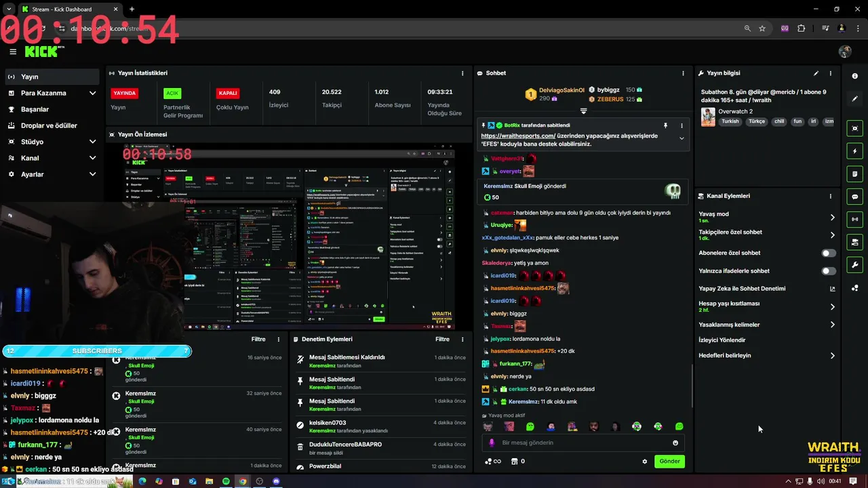Expand Ayarlar sidebar section
Viewport: 868px width, 488px height.
point(92,174)
